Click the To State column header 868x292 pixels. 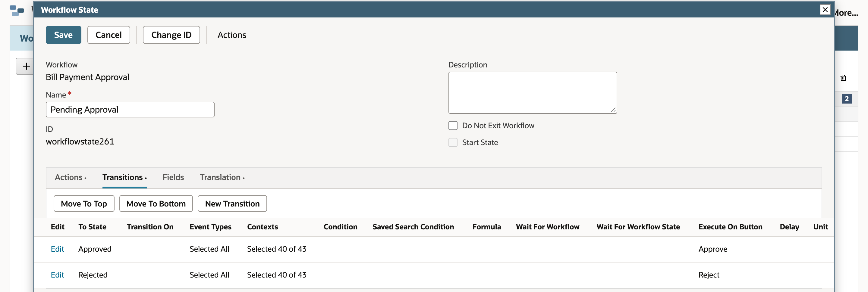[x=92, y=227]
